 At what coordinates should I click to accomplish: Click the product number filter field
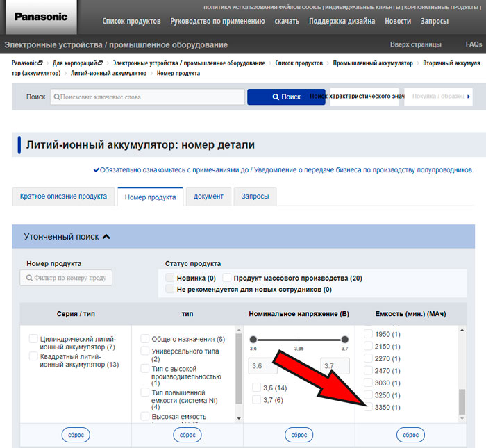pos(66,277)
